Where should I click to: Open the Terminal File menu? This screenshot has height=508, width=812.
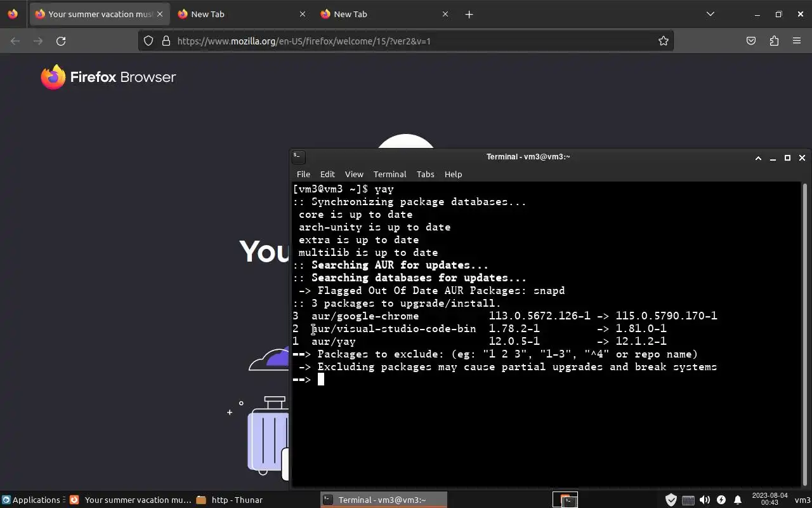303,174
